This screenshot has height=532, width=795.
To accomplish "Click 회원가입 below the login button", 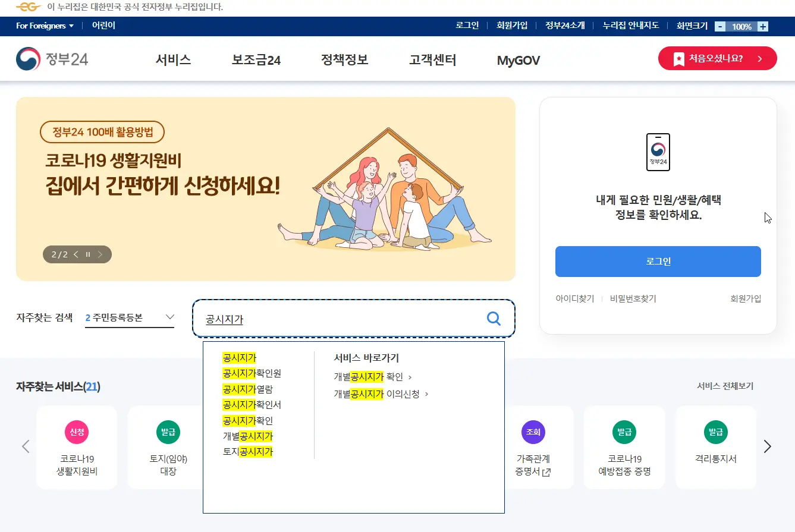I will pos(746,299).
